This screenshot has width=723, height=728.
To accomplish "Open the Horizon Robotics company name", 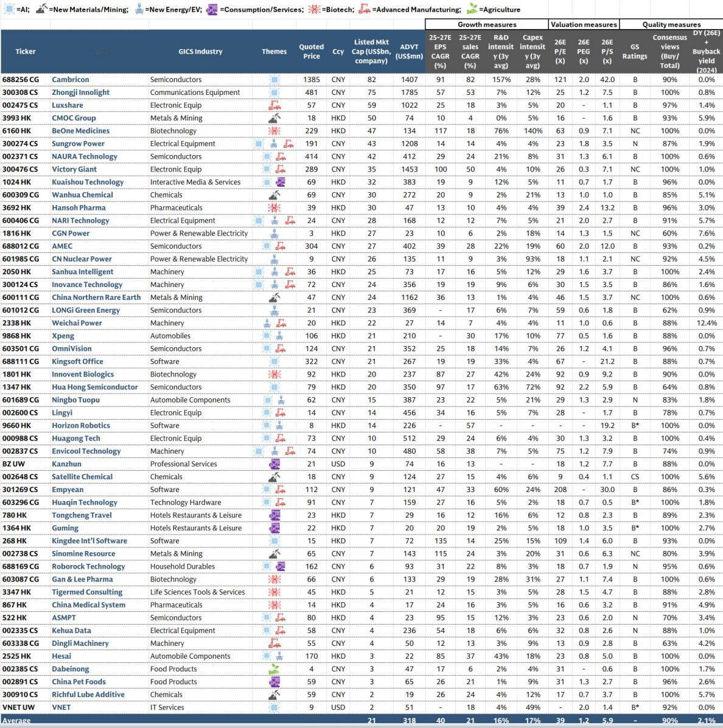I will point(81,425).
